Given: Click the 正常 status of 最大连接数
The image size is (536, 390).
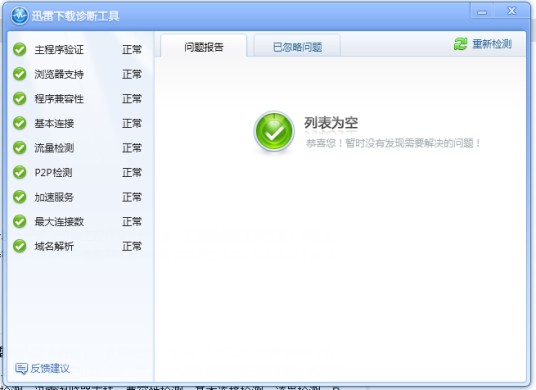Looking at the screenshot, I should coord(132,222).
